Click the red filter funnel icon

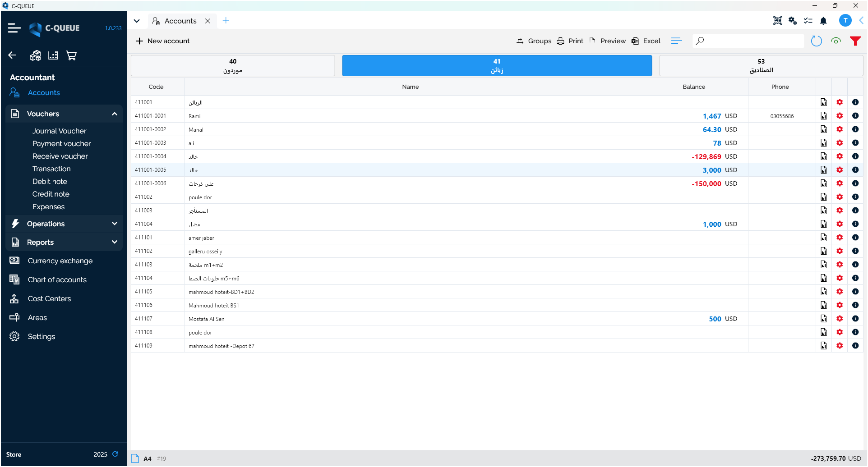tap(855, 41)
